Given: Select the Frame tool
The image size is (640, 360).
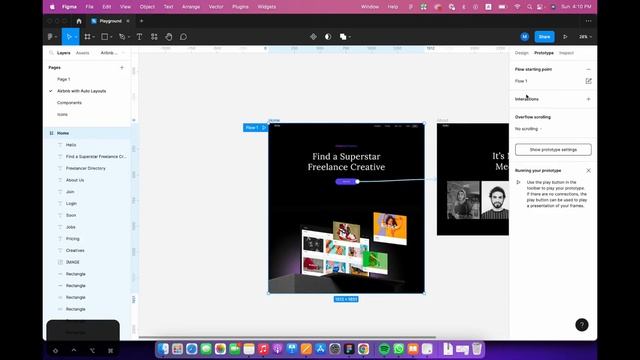Looking at the screenshot, I should pos(87,37).
